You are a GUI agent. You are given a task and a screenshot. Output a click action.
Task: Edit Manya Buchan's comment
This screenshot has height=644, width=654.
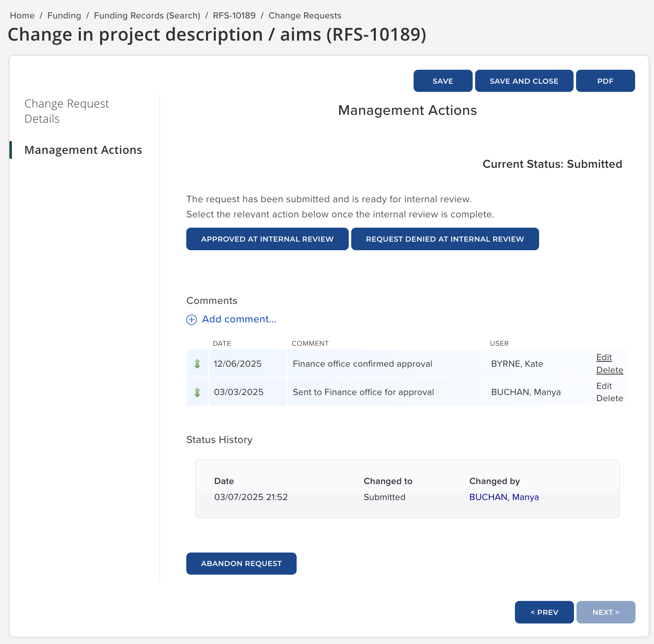click(x=604, y=386)
